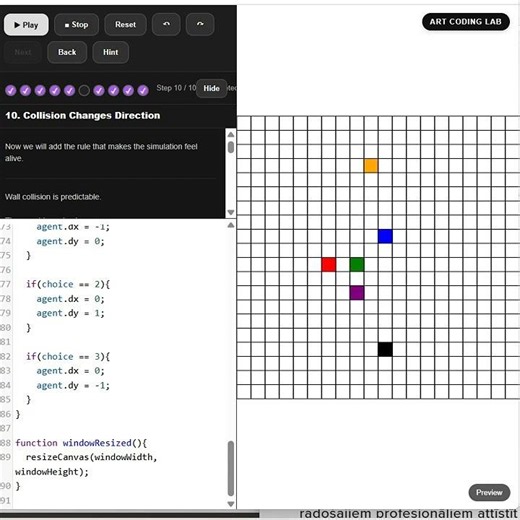
Task: Click the 'Step 10 / 10' counter text
Action: tap(176, 88)
